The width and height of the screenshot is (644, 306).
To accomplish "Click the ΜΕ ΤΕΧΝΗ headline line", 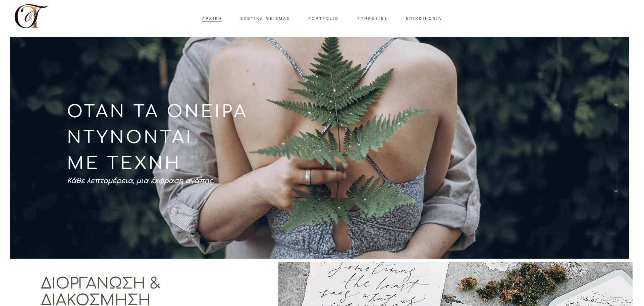I will click(123, 163).
